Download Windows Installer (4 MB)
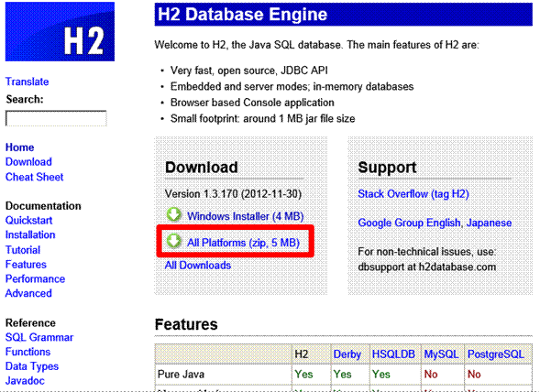This screenshot has width=540, height=392. [x=245, y=216]
